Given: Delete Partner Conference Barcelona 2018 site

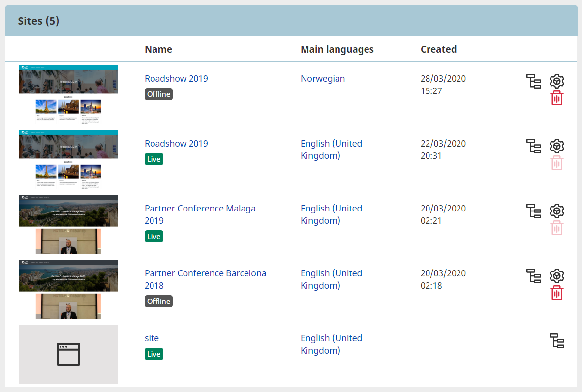Looking at the screenshot, I should click(557, 293).
